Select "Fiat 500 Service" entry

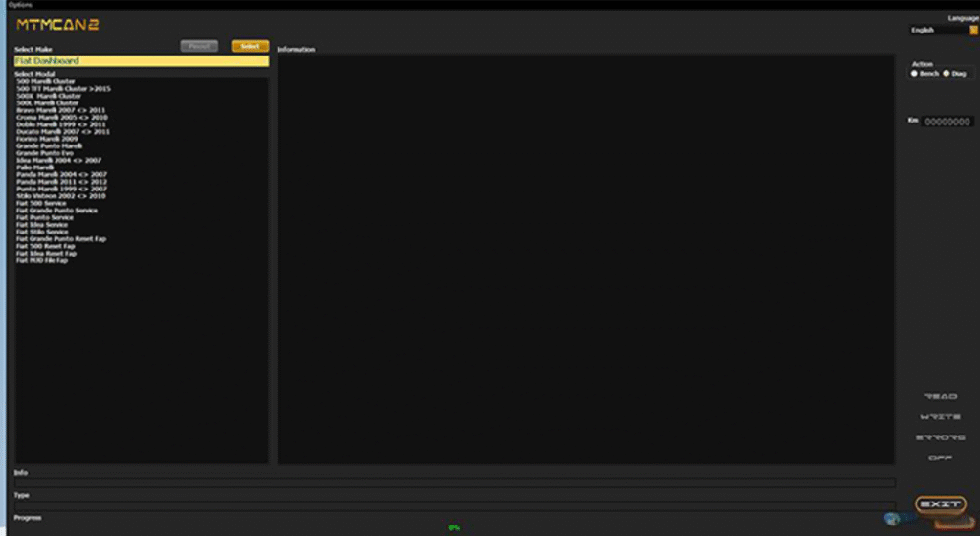pos(41,204)
